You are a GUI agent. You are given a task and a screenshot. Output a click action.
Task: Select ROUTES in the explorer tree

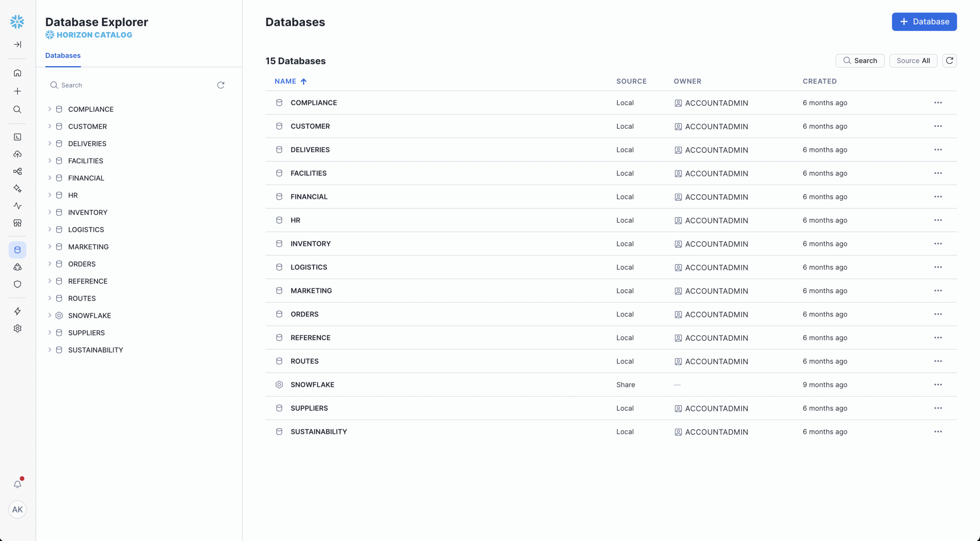82,298
